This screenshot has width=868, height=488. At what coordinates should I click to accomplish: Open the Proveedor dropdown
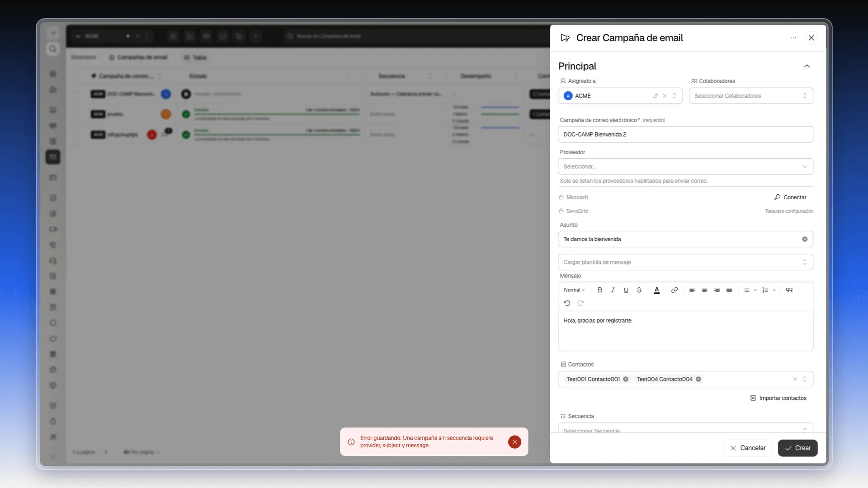[x=685, y=166]
